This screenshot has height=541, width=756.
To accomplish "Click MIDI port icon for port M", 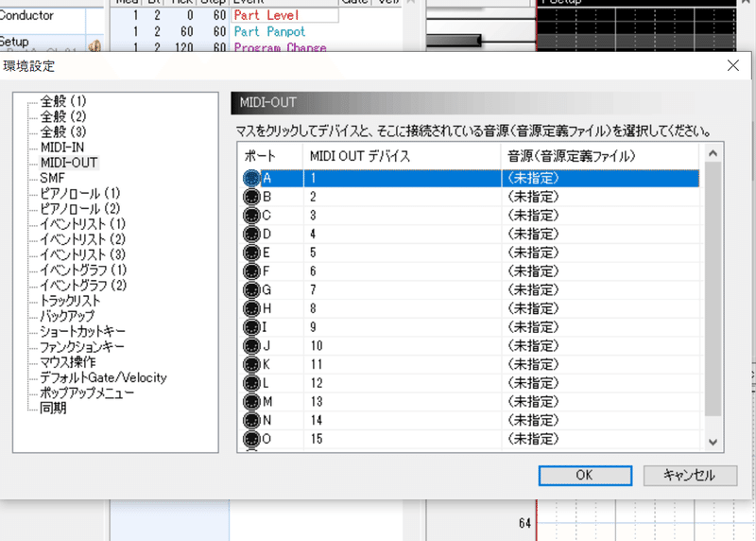I will coord(251,402).
